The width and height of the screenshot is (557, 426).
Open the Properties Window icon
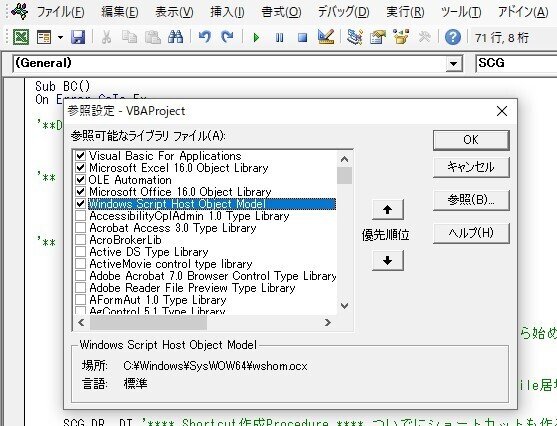coord(378,37)
